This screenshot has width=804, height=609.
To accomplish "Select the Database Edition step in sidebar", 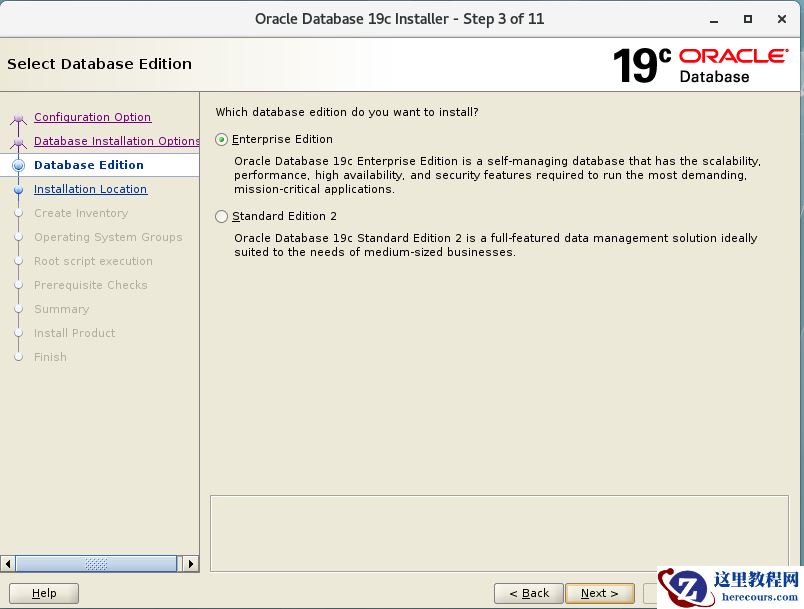I will 89,165.
